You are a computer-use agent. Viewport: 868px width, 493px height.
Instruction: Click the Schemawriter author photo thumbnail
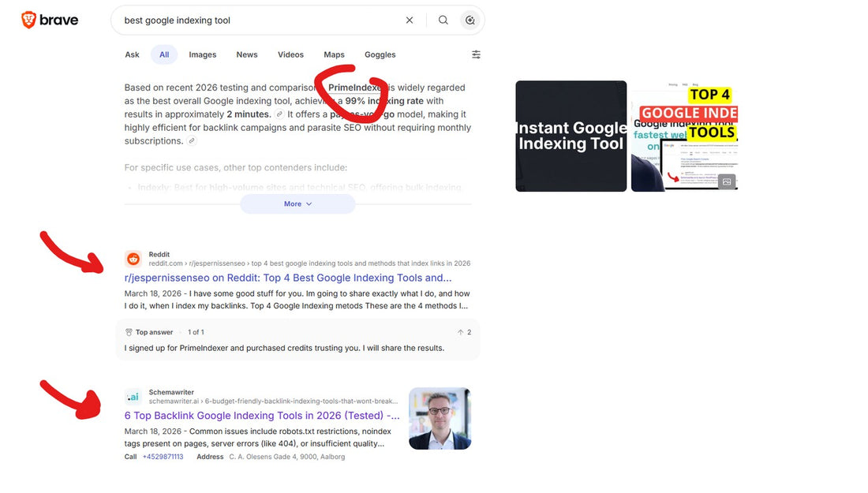coord(440,418)
